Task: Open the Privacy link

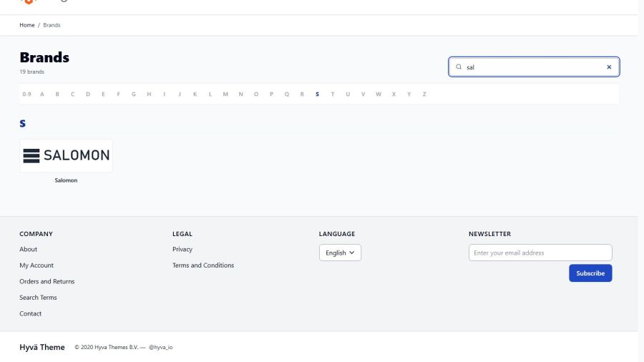Action: 182,249
